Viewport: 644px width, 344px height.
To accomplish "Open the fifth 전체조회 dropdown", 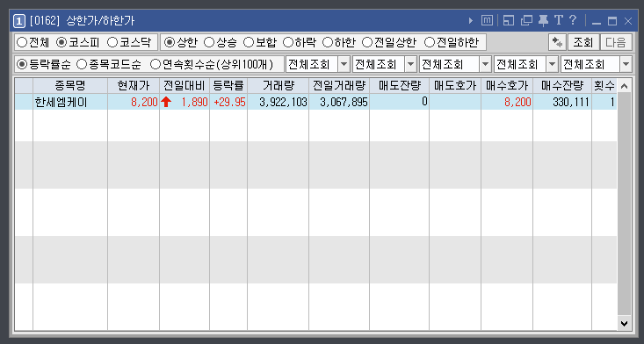I will pos(596,64).
